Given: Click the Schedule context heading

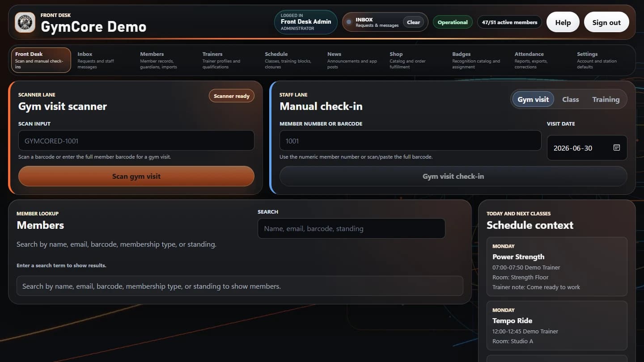Looking at the screenshot, I should [530, 225].
